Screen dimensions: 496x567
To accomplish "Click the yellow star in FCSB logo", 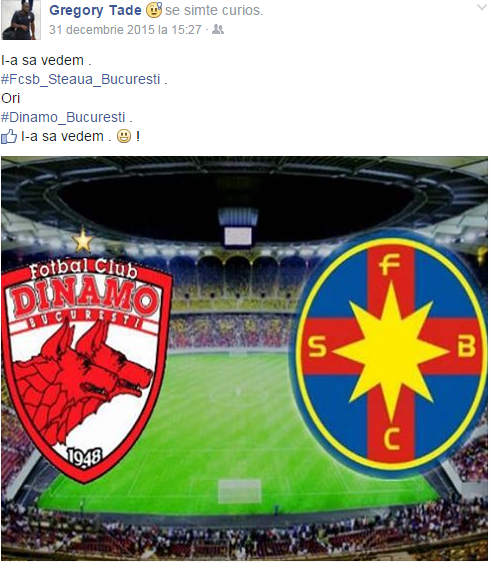I will 391,351.
